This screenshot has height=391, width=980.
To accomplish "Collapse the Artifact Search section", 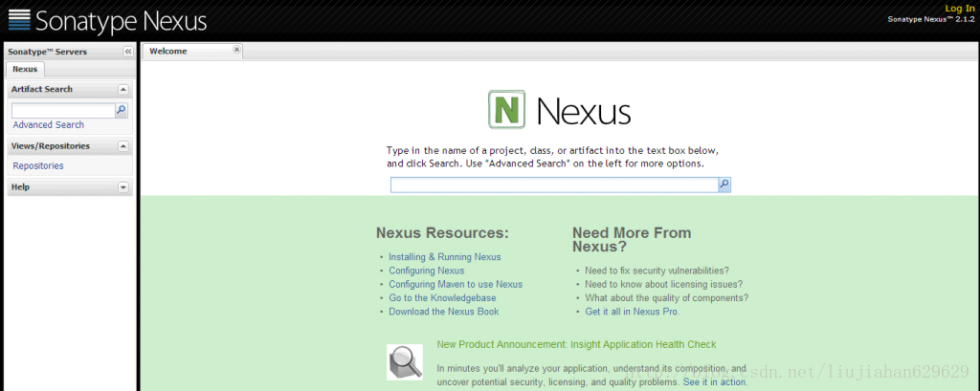I will click(x=123, y=89).
